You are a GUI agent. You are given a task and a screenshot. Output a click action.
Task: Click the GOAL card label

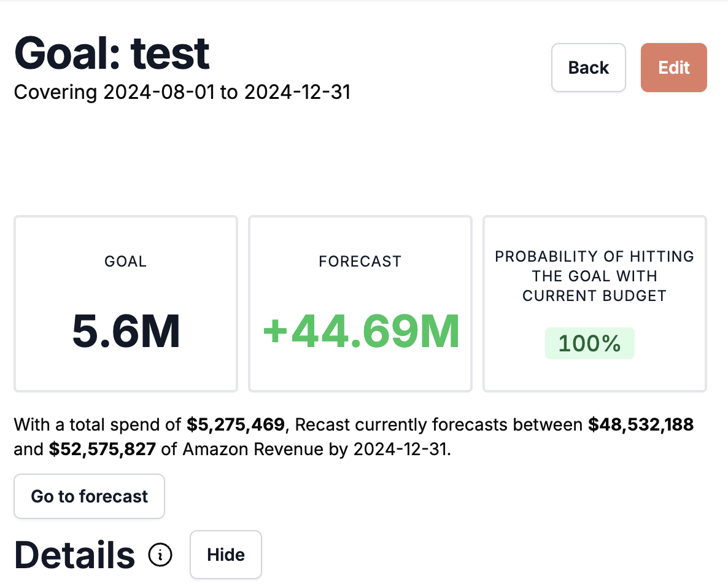pyautogui.click(x=126, y=261)
